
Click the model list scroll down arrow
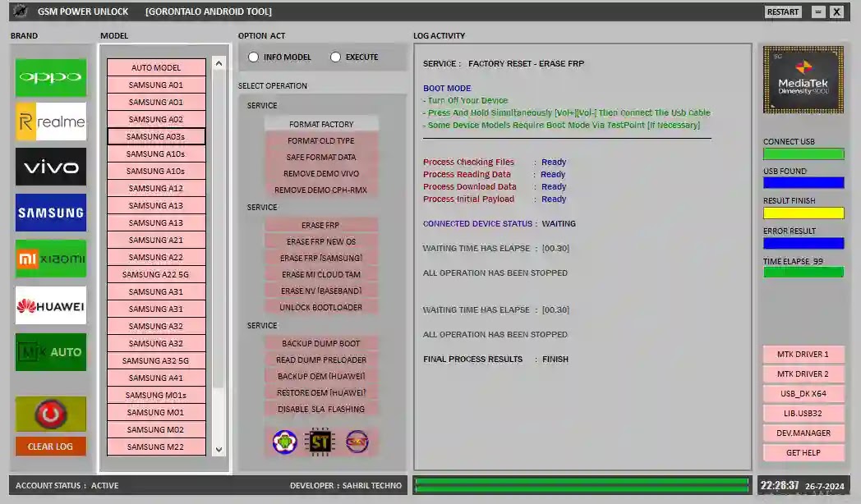[x=219, y=450]
